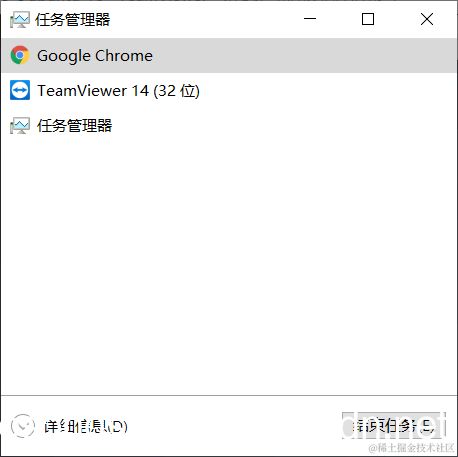
Task: Click the 任务管理器 icon in the app list
Action: (x=20, y=126)
